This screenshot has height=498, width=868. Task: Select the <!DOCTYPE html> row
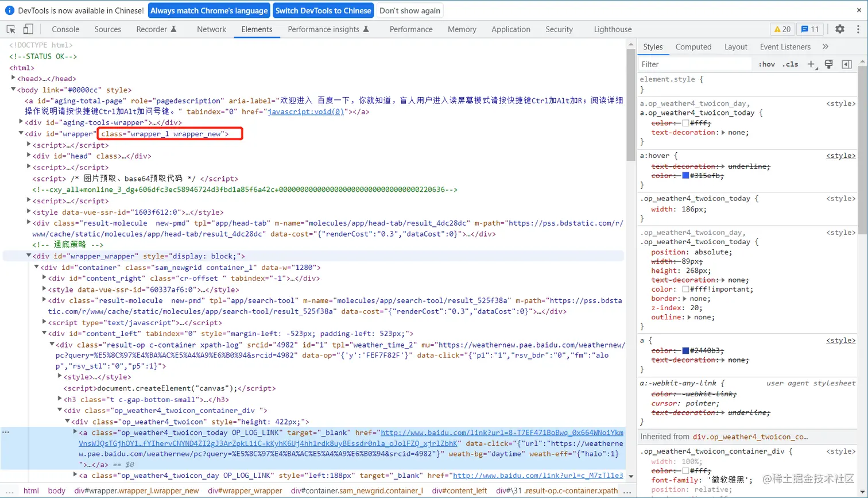[x=41, y=45]
